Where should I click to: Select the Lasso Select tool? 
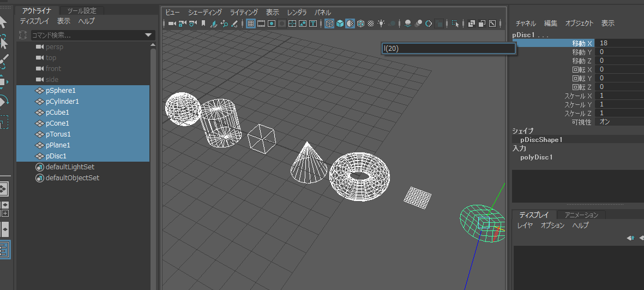[3, 41]
